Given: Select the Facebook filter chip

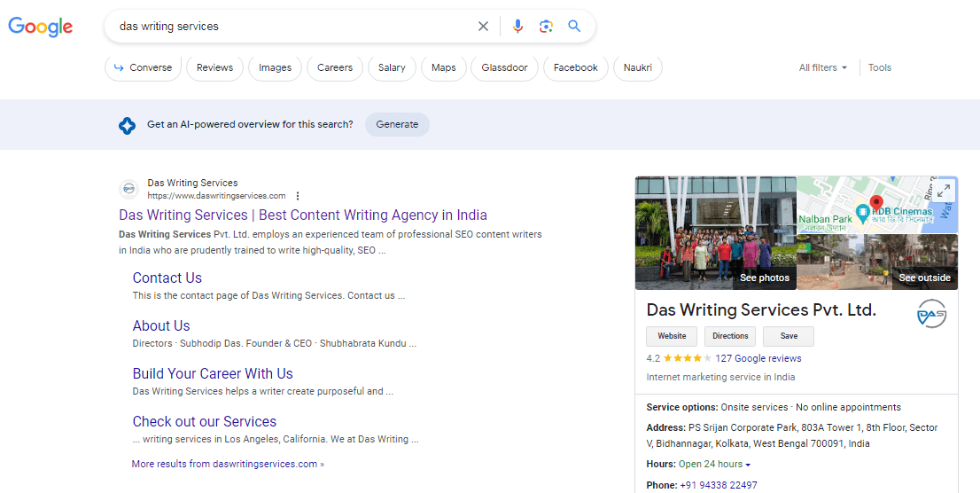Looking at the screenshot, I should point(576,67).
